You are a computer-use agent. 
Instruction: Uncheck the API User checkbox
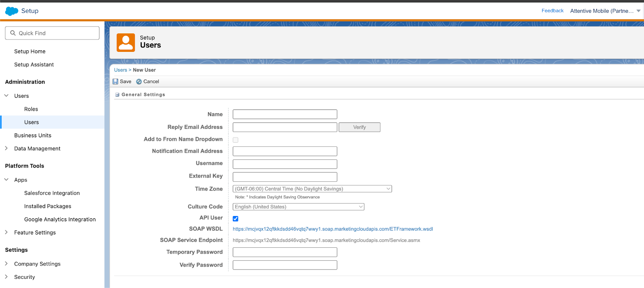point(235,219)
